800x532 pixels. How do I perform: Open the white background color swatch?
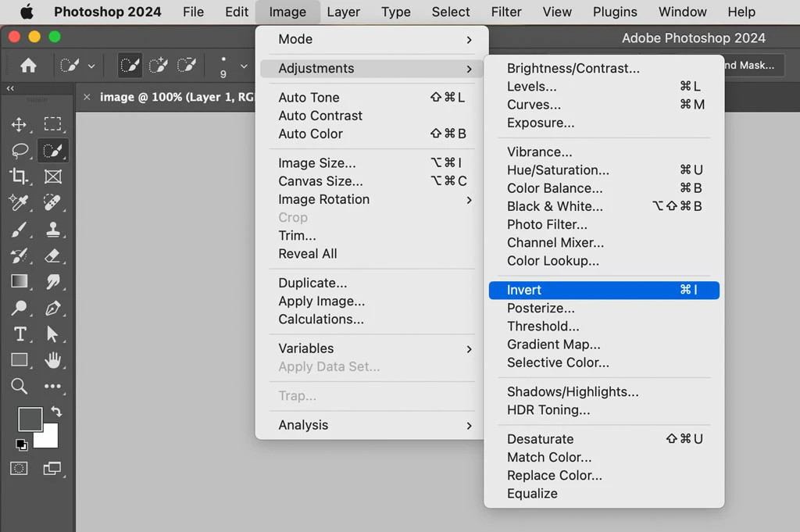[49, 439]
